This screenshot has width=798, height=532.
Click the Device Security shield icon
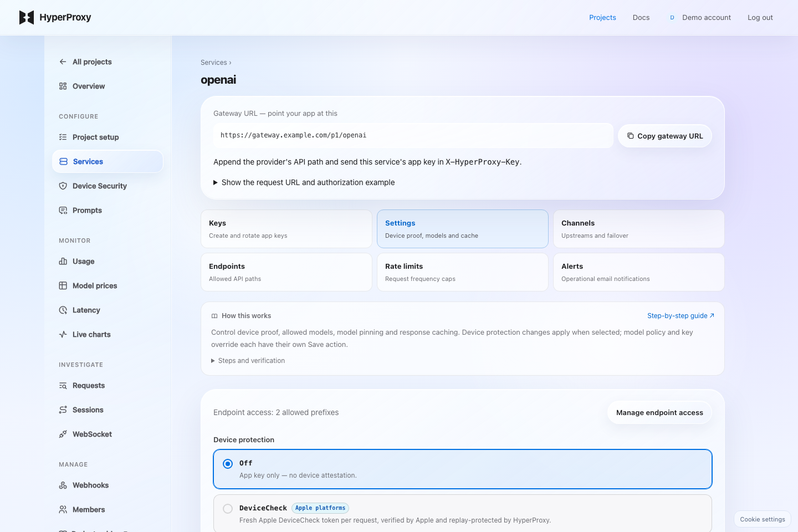click(63, 186)
